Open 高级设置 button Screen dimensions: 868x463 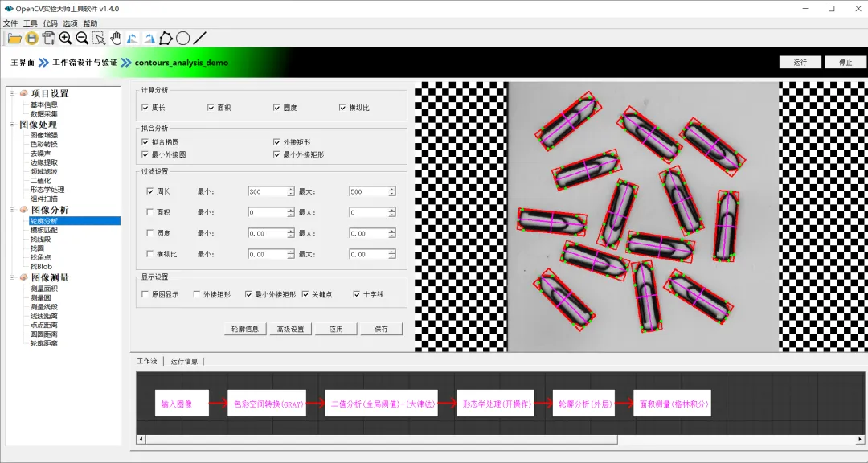point(291,329)
